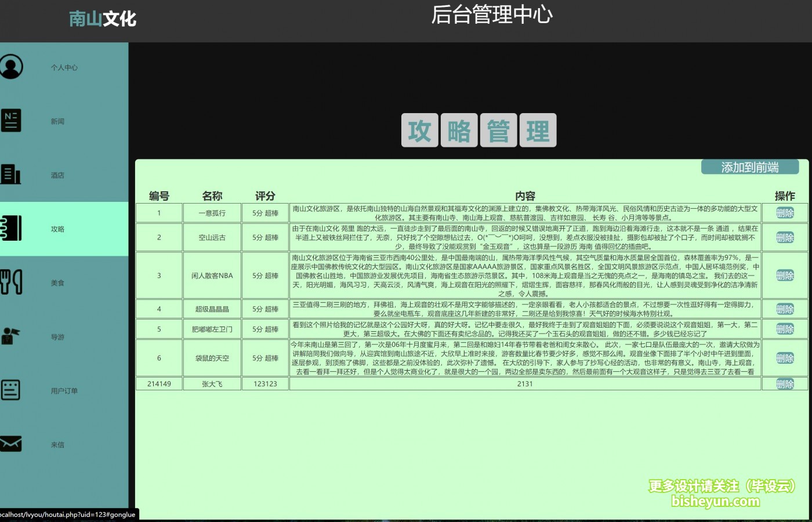The width and height of the screenshot is (812, 522).
Task: Delete the 一意孤行 entry
Action: (785, 213)
